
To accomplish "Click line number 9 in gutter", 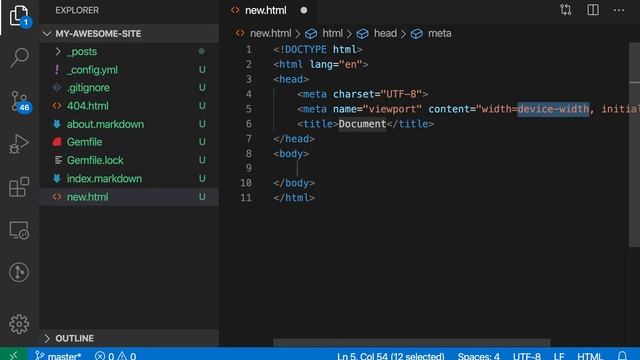I will tap(249, 168).
